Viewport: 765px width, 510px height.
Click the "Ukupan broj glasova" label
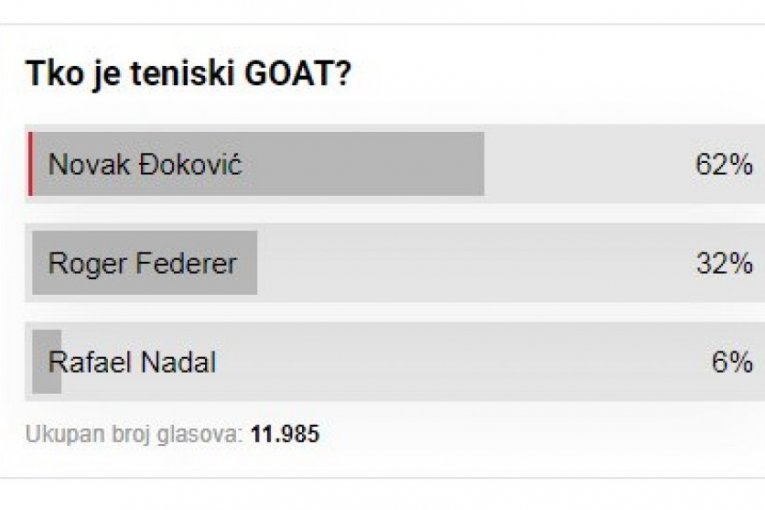133,435
